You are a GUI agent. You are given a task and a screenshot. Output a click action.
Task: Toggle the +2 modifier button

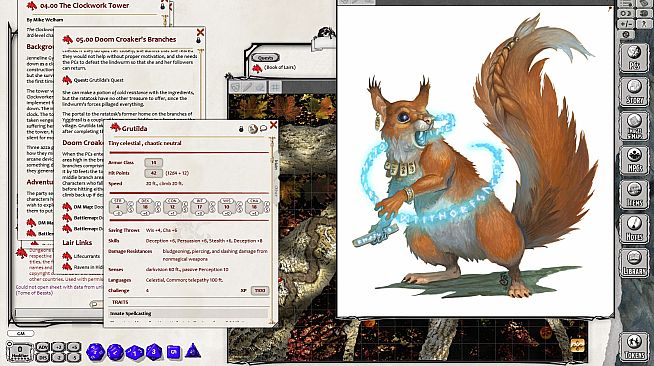click(x=59, y=347)
